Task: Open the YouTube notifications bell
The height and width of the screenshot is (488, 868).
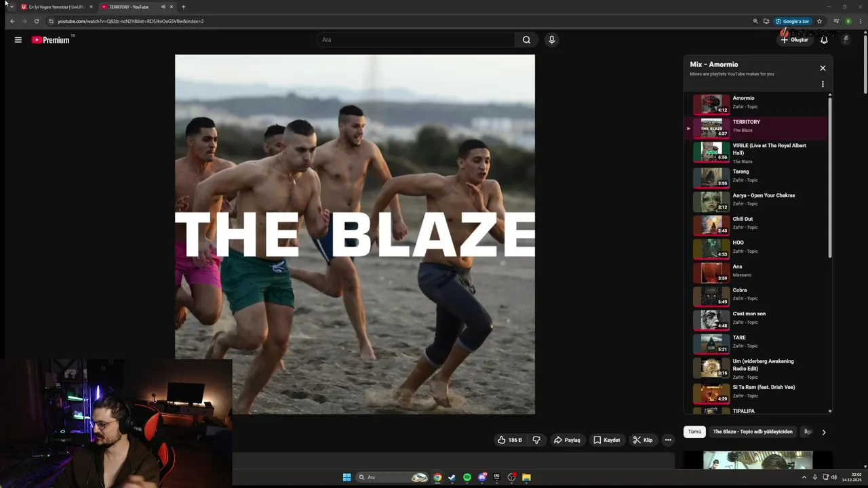Action: coord(824,40)
